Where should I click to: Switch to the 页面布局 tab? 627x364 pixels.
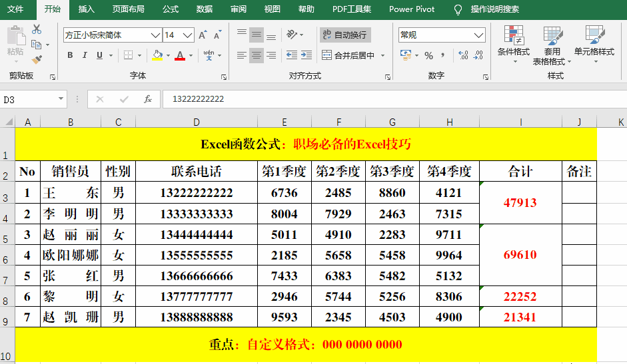[x=129, y=9]
